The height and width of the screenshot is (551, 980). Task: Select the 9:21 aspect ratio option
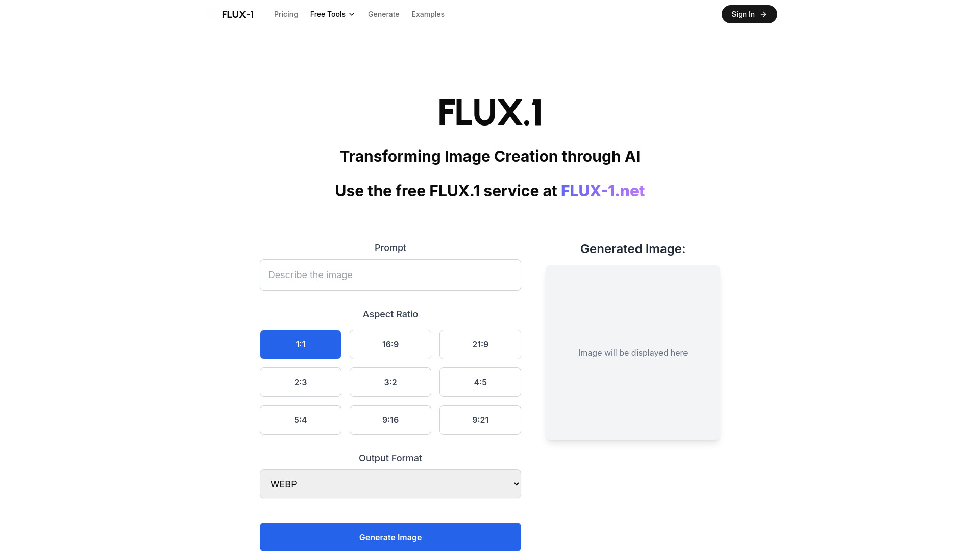(x=480, y=420)
